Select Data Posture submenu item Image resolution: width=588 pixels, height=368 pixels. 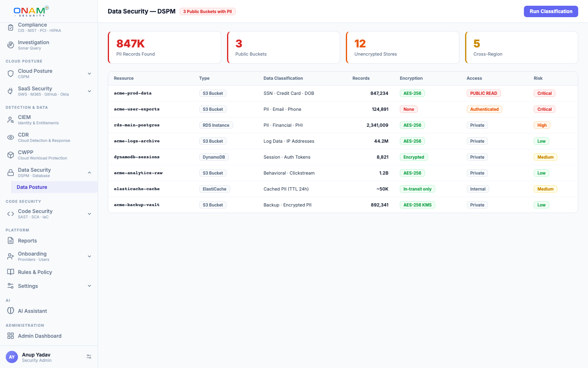click(55, 187)
